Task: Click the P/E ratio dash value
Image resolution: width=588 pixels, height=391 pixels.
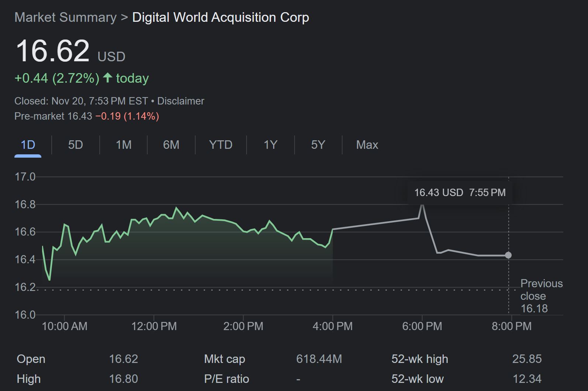Action: click(298, 379)
